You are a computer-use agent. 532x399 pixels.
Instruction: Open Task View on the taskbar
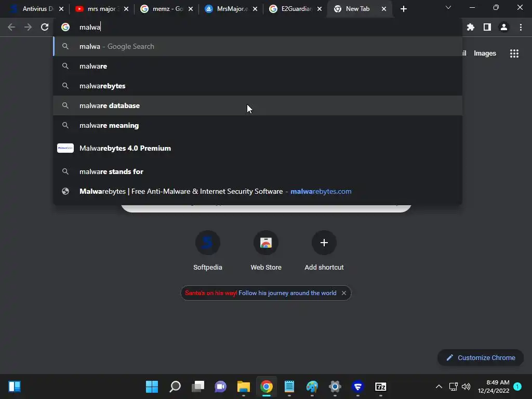click(x=198, y=387)
